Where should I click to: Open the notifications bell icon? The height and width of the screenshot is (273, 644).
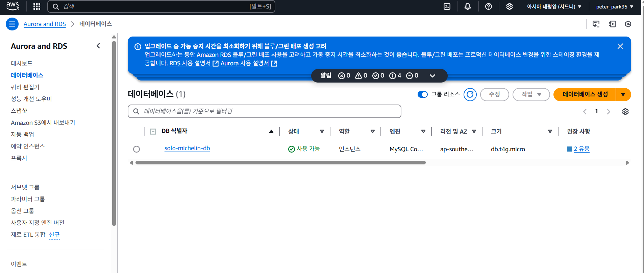coord(468,6)
